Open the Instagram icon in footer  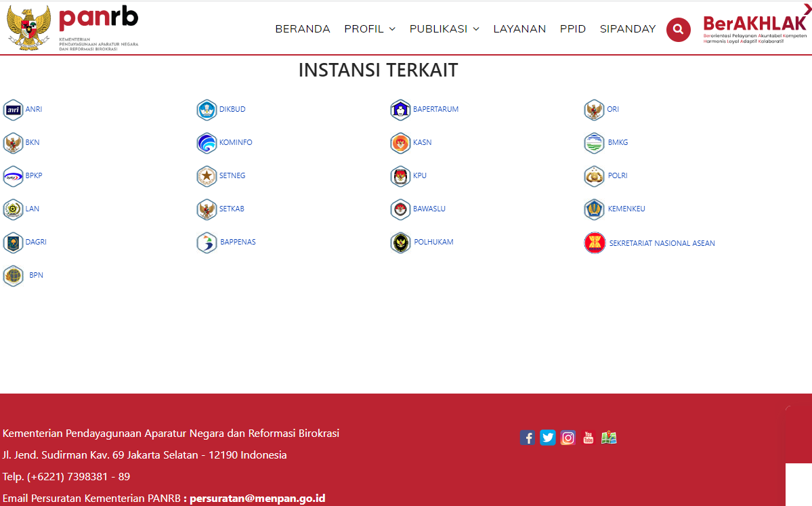coord(568,438)
